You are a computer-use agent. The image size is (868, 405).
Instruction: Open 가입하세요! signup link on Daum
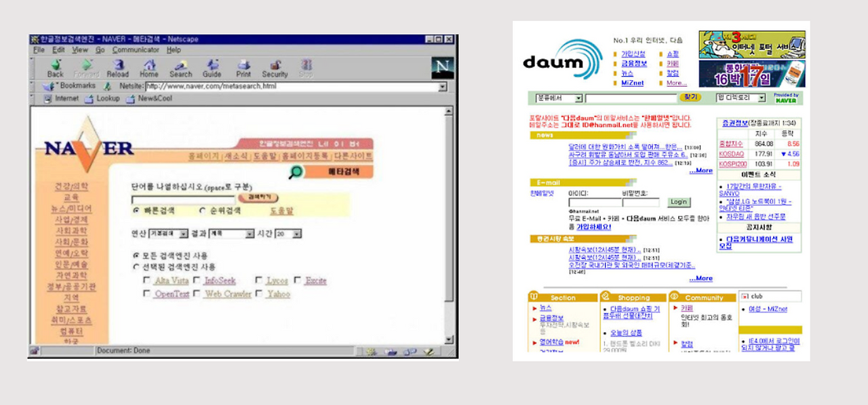coord(594,227)
